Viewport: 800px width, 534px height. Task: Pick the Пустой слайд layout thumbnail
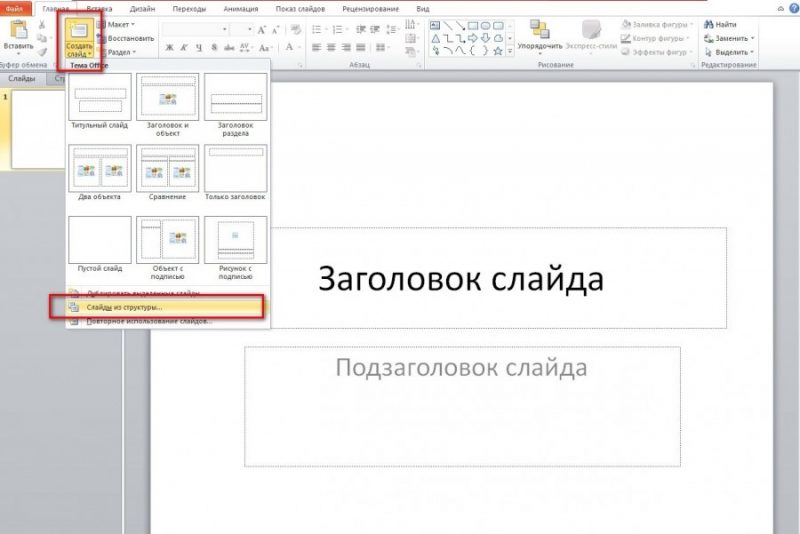click(99, 240)
